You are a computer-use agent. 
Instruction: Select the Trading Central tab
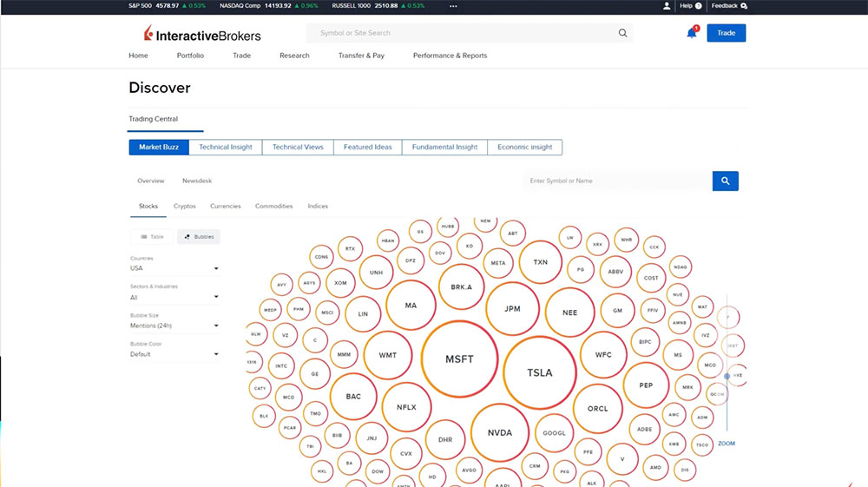pyautogui.click(x=154, y=119)
